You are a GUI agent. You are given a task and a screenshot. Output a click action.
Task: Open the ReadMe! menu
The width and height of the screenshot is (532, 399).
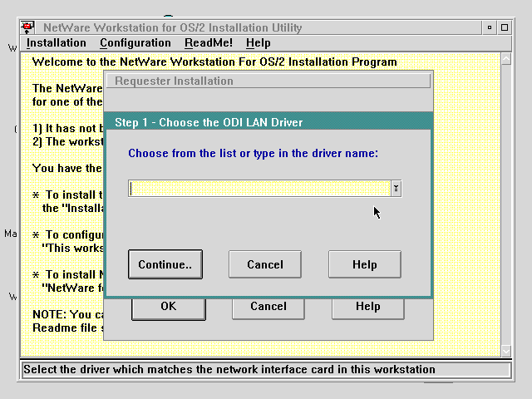click(x=209, y=43)
